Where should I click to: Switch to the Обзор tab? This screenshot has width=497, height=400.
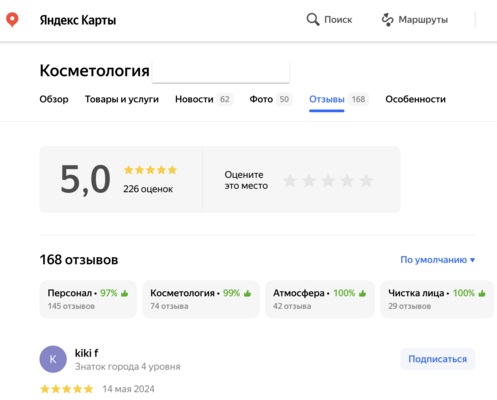[x=54, y=99]
